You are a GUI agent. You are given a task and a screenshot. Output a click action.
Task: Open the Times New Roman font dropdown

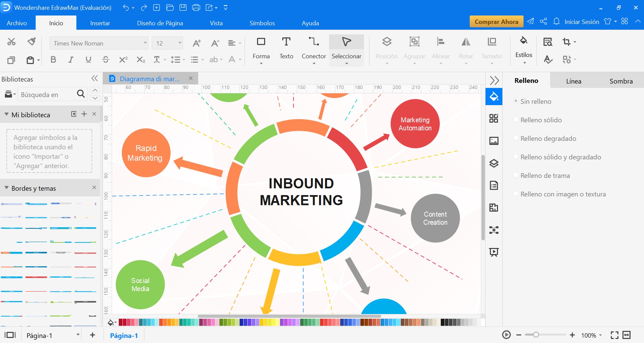[x=145, y=43]
